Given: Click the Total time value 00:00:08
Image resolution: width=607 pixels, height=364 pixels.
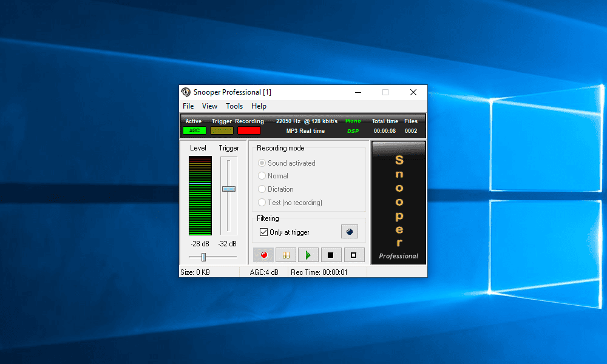Looking at the screenshot, I should 385,131.
